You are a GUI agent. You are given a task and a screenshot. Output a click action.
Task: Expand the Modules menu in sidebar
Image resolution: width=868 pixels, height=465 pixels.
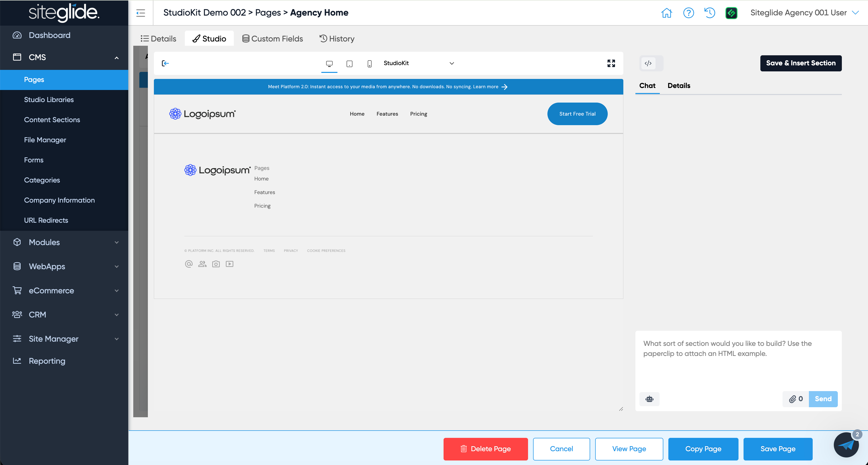pyautogui.click(x=64, y=242)
